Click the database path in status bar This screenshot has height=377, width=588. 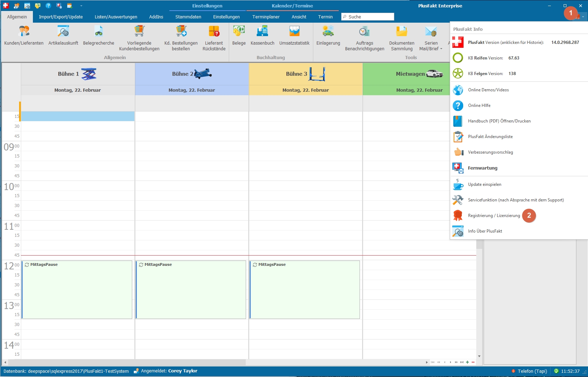(66, 371)
